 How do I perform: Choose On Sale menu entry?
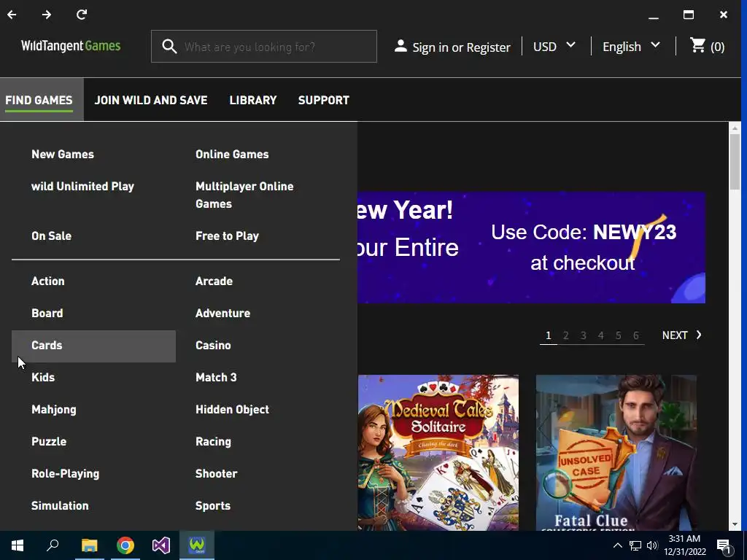[52, 236]
